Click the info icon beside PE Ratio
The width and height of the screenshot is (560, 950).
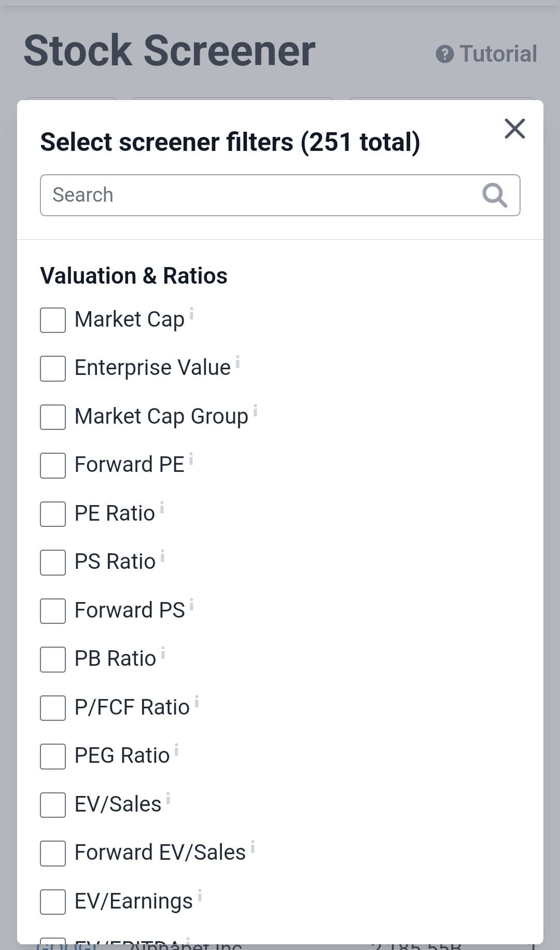click(161, 507)
